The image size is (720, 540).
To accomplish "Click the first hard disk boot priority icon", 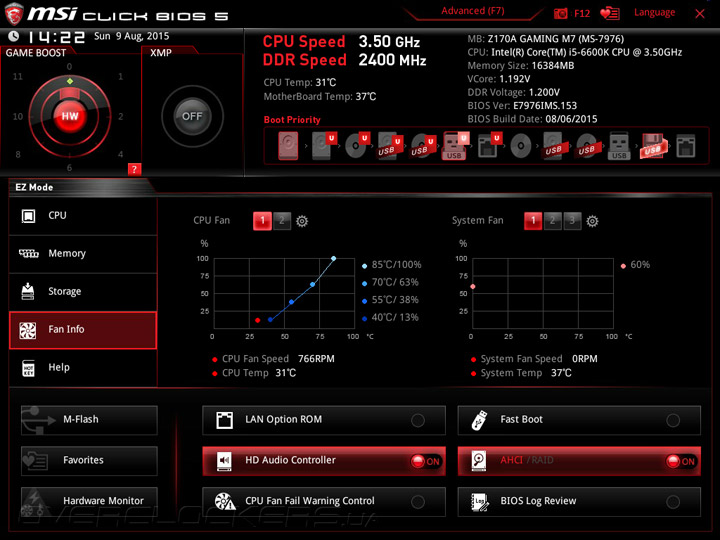I will click(x=288, y=146).
